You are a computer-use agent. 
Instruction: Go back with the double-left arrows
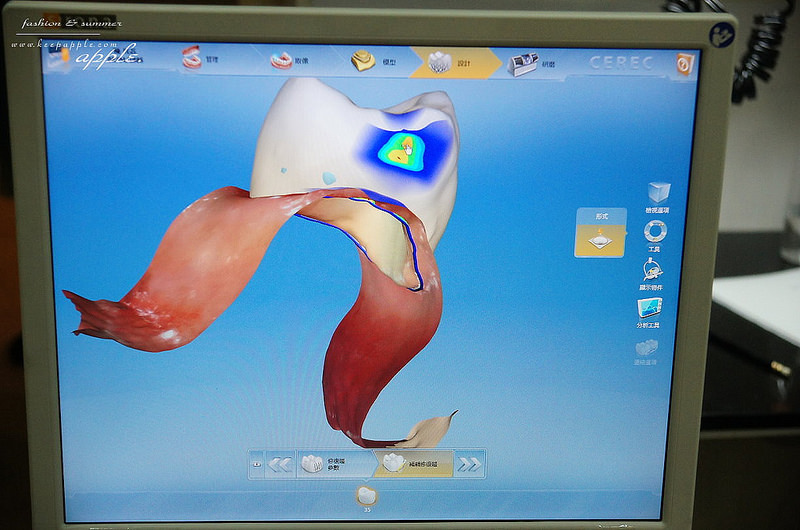pos(280,465)
